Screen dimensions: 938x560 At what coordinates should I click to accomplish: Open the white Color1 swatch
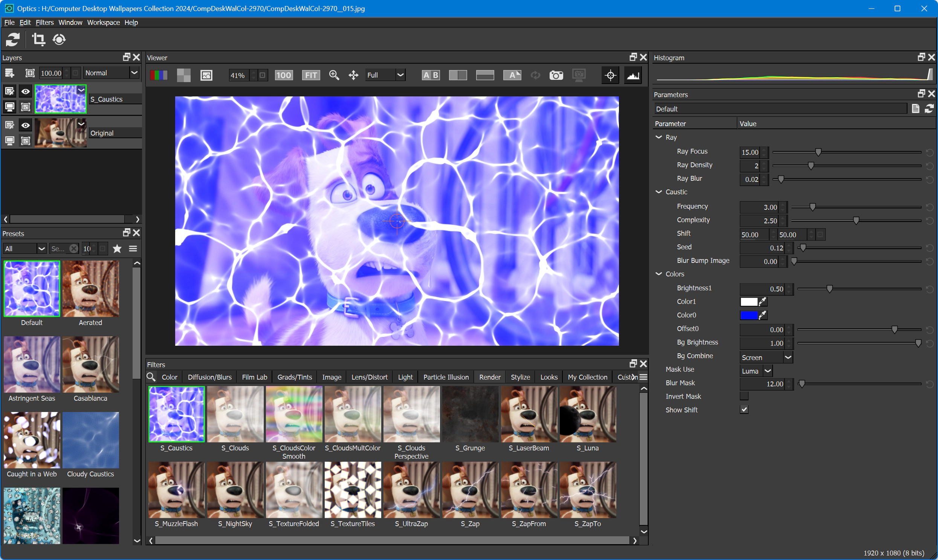coord(749,302)
